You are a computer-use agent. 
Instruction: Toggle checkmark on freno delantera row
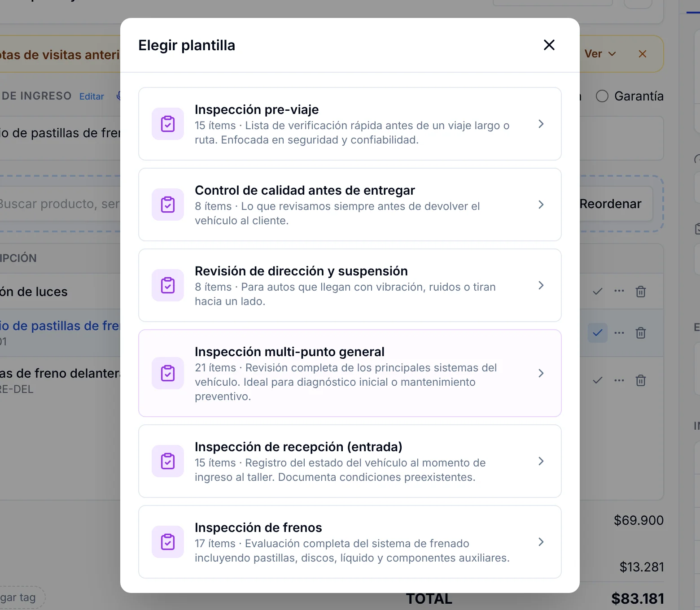coord(598,380)
